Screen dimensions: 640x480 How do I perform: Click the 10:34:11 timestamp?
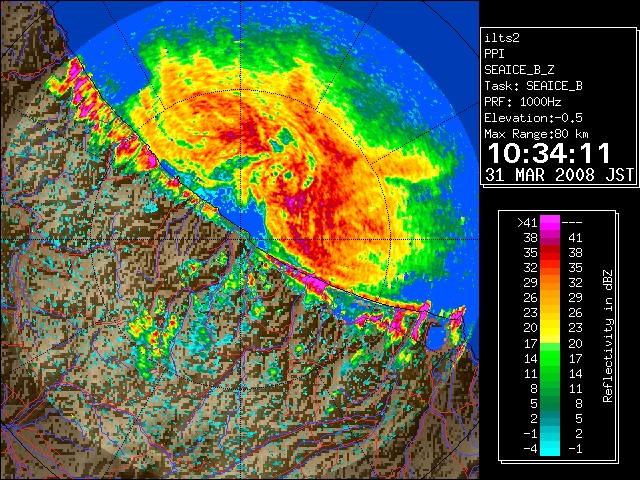(549, 153)
